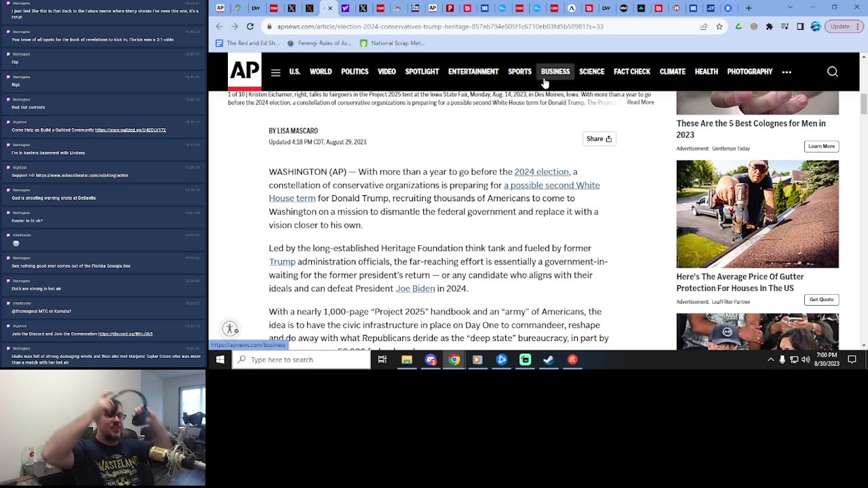Bookmark this page with the star
868x488 pixels.
[x=719, y=26]
